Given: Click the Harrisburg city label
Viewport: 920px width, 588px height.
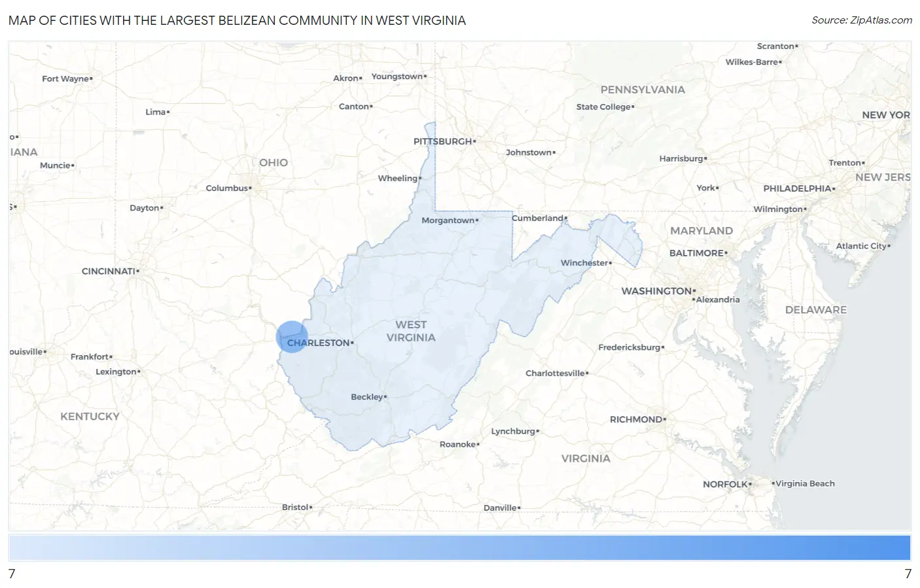Looking at the screenshot, I should pos(681,158).
